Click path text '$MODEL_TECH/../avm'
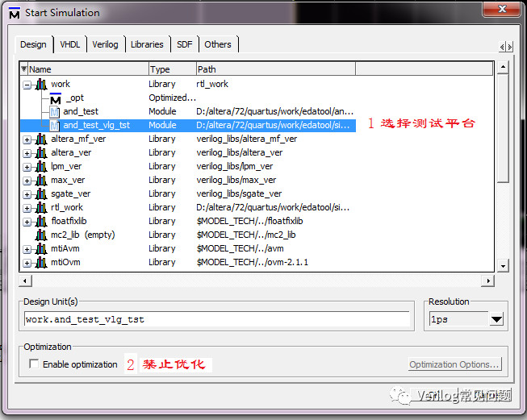This screenshot has width=527, height=420. [x=240, y=248]
